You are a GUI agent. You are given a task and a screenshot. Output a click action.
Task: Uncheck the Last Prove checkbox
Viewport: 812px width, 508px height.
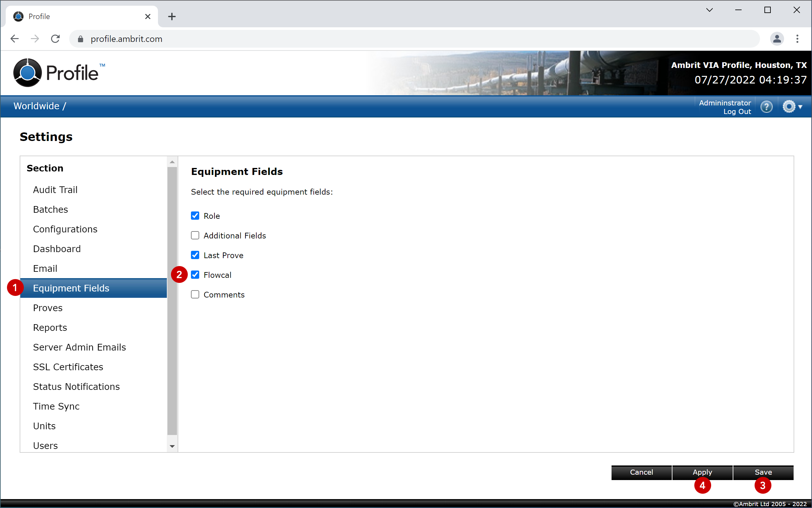pyautogui.click(x=195, y=255)
